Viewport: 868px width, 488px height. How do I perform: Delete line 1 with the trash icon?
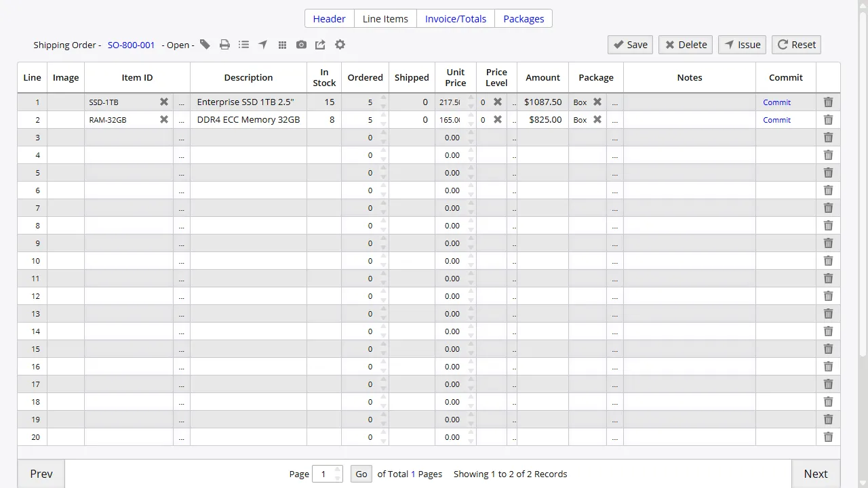(828, 102)
